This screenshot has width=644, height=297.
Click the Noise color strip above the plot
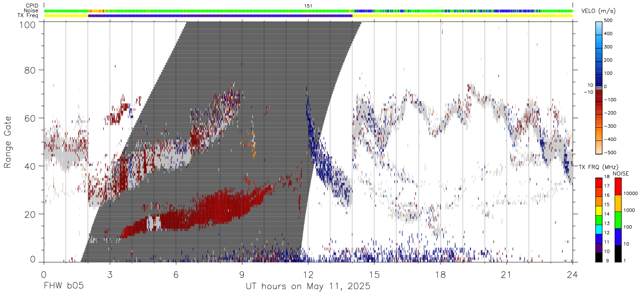308,10
